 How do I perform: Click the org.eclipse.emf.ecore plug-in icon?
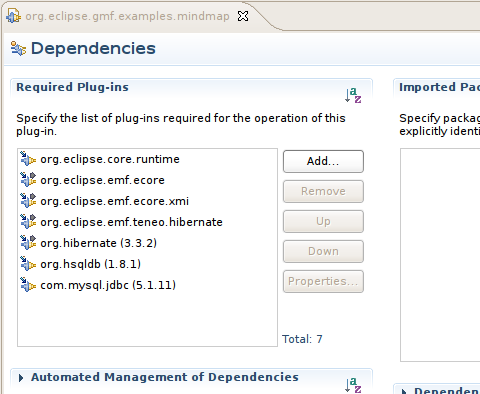[x=28, y=180]
